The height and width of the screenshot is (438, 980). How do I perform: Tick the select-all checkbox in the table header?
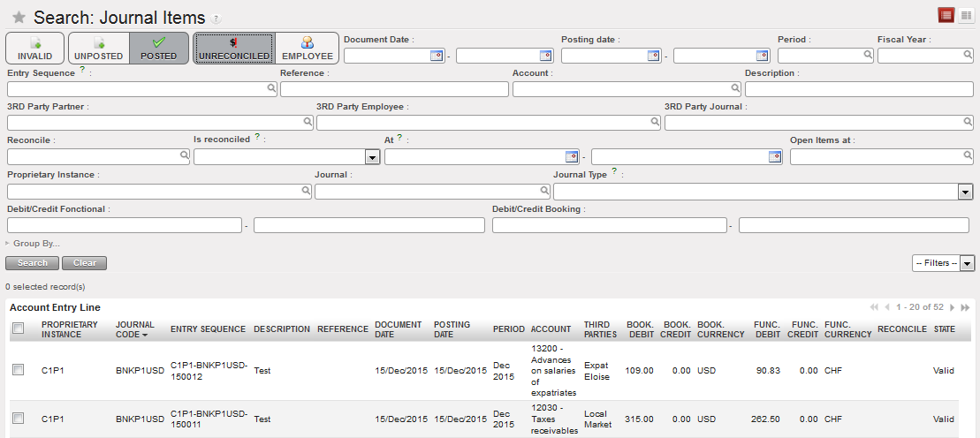point(19,328)
